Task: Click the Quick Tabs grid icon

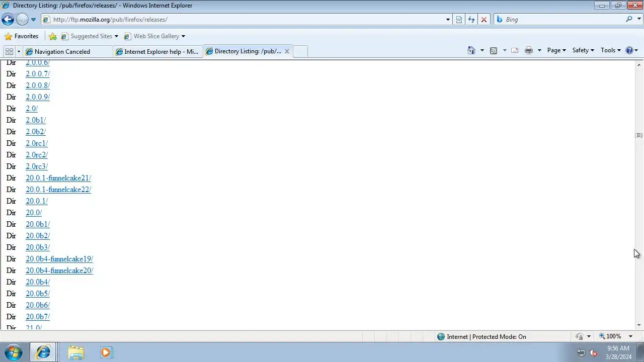Action: [9, 51]
